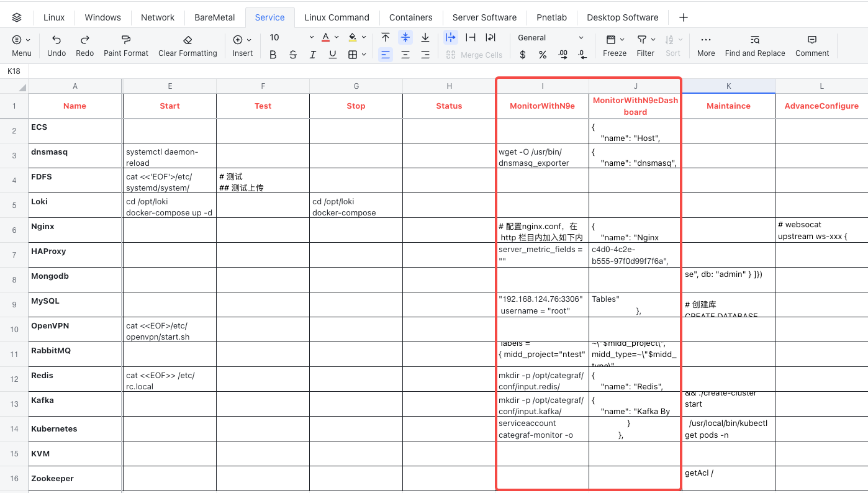Align text to the right
Screen dimensions: 868x493
click(425, 55)
